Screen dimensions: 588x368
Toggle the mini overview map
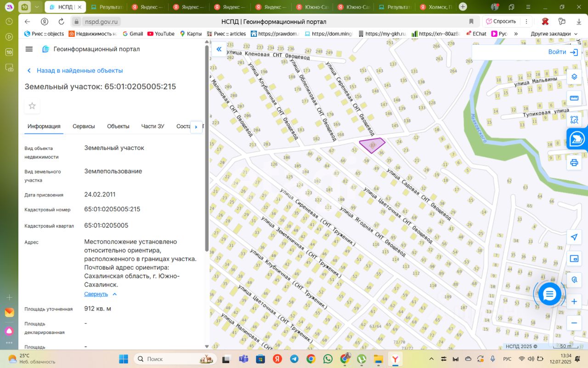[x=574, y=259]
